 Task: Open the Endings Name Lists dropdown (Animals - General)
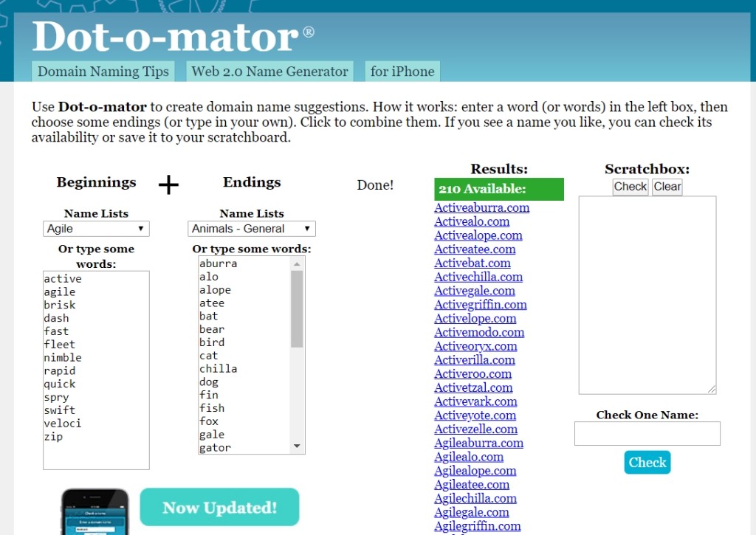click(x=252, y=229)
